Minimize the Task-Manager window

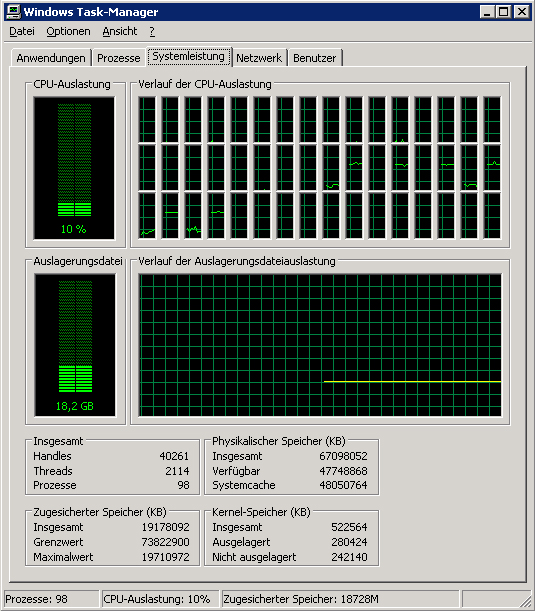tap(486, 12)
